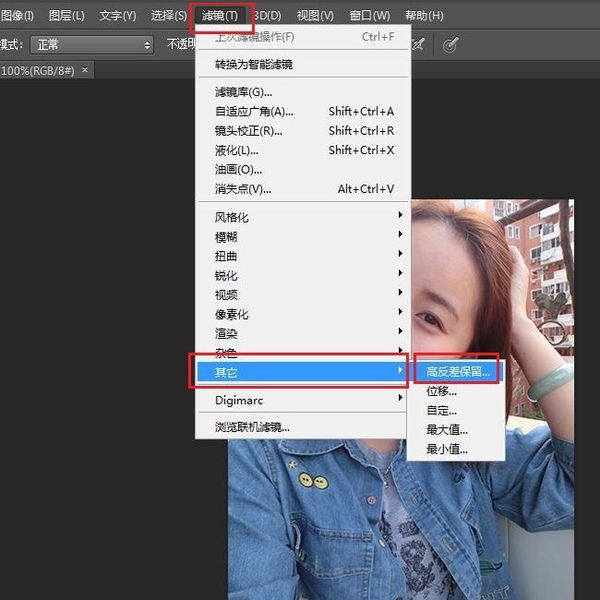Viewport: 600px width, 600px height.
Task: Click 浏览联机滤镜... entry
Action: (x=252, y=427)
